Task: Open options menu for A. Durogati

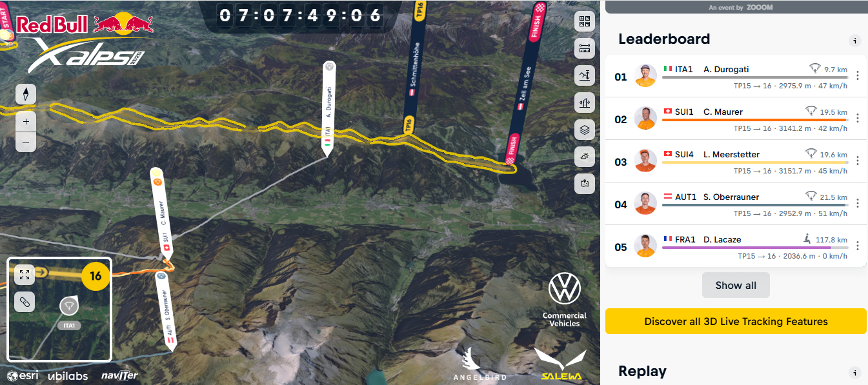Action: tap(858, 75)
